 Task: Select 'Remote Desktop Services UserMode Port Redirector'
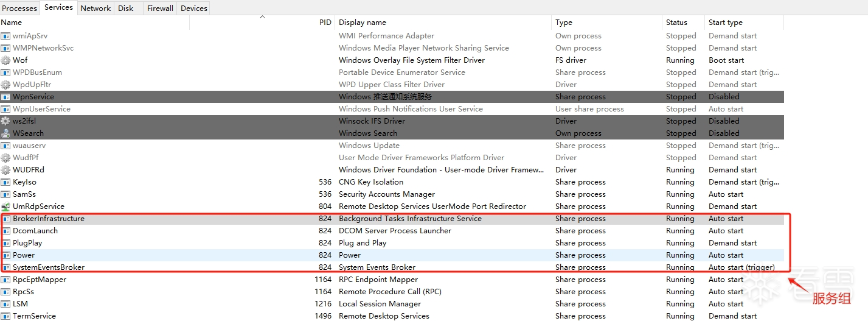(x=432, y=206)
